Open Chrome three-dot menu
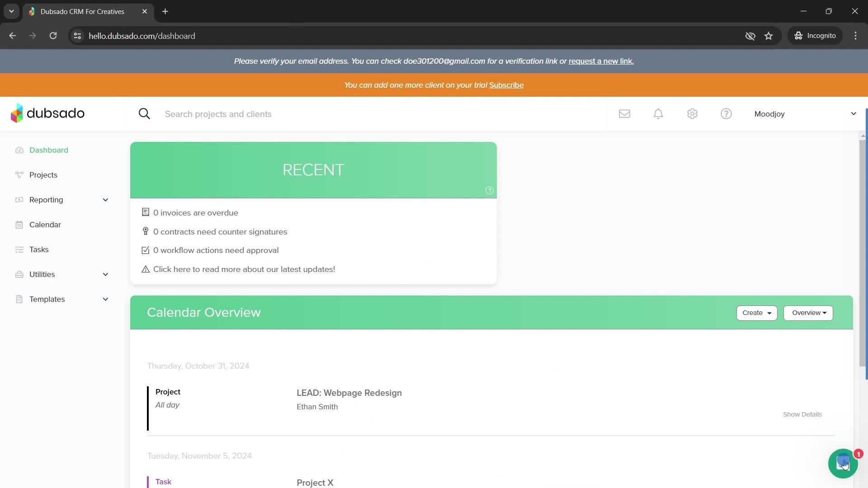 (855, 36)
